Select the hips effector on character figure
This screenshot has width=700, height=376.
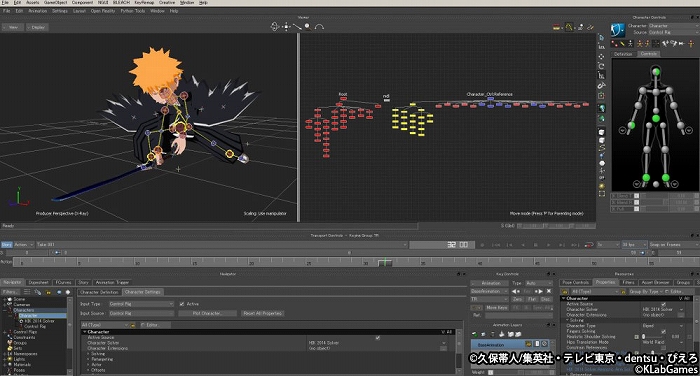(656, 118)
